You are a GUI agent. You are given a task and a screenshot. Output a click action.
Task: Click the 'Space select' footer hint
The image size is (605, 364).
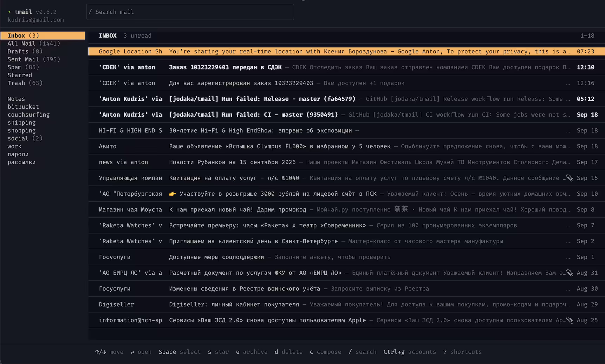(x=180, y=352)
